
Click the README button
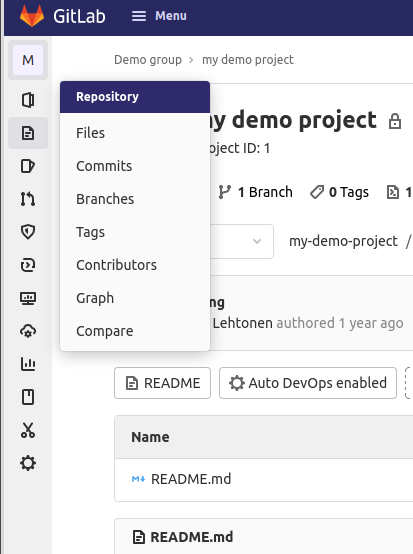163,383
